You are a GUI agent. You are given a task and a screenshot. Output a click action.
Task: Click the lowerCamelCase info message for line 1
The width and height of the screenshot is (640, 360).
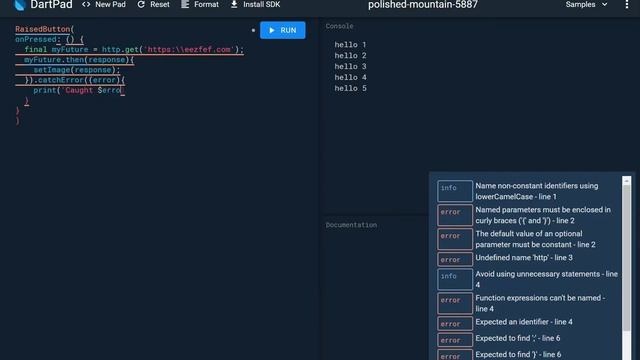point(536,191)
